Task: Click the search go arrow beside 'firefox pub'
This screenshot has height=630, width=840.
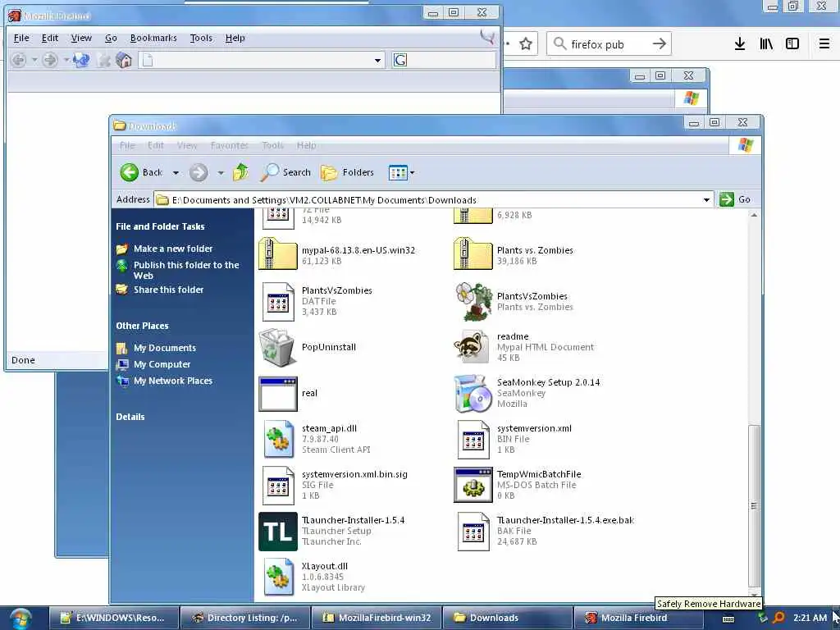Action: coord(660,43)
